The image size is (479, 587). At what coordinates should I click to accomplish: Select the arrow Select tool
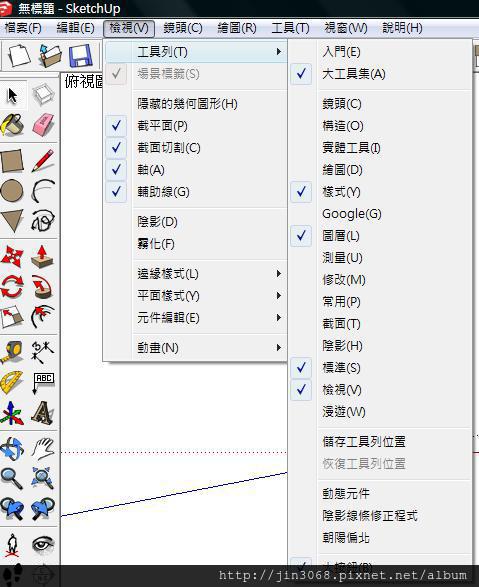[x=12, y=95]
